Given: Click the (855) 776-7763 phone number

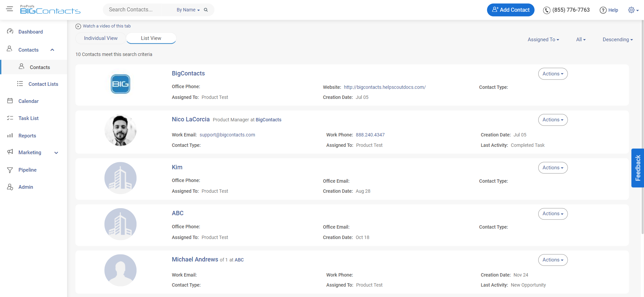Looking at the screenshot, I should (571, 10).
